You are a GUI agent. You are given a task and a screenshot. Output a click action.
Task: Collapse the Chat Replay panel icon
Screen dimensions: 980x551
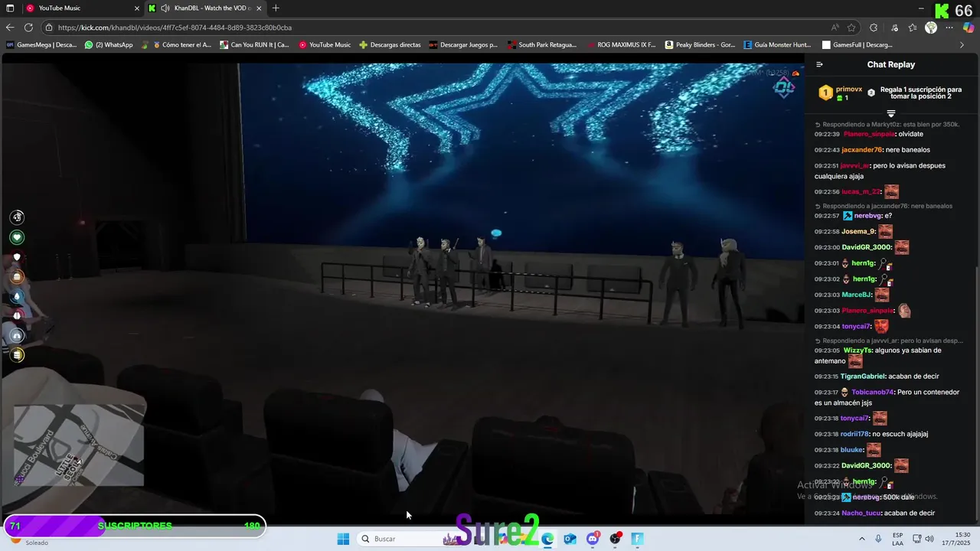pyautogui.click(x=819, y=65)
